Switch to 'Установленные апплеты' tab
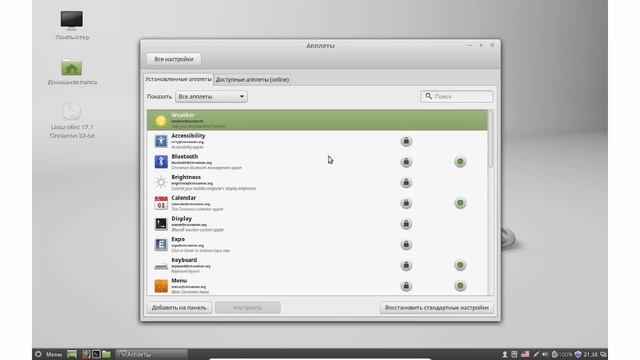This screenshot has height=360, width=640. coord(178,79)
